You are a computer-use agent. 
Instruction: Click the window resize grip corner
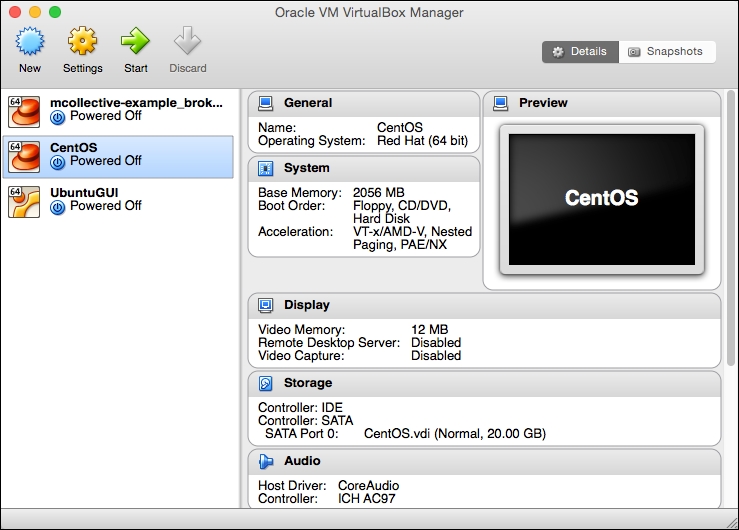pos(732,523)
